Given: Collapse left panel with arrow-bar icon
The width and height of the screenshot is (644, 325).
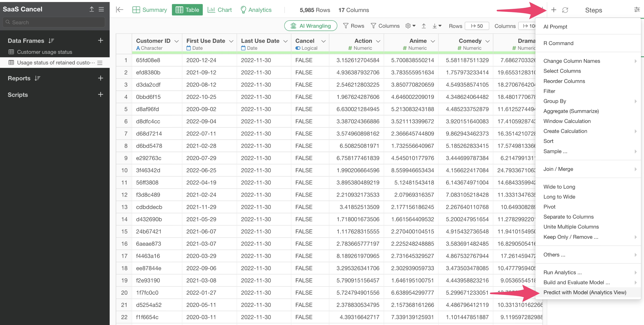Looking at the screenshot, I should [120, 10].
